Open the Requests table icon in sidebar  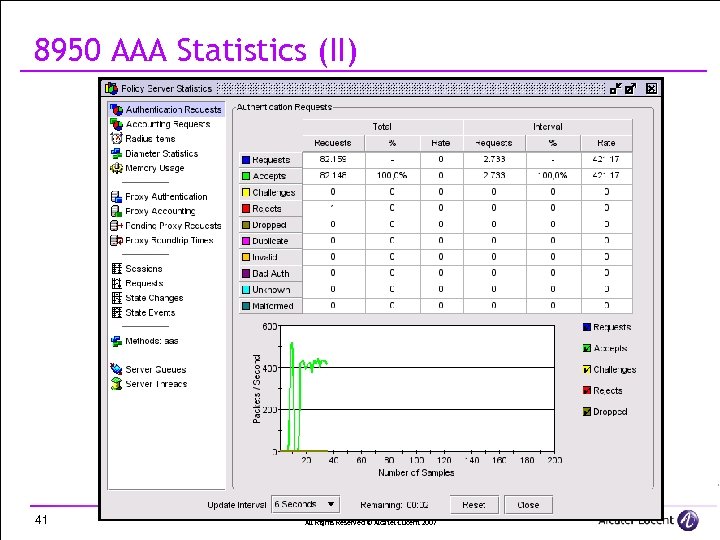(x=117, y=283)
